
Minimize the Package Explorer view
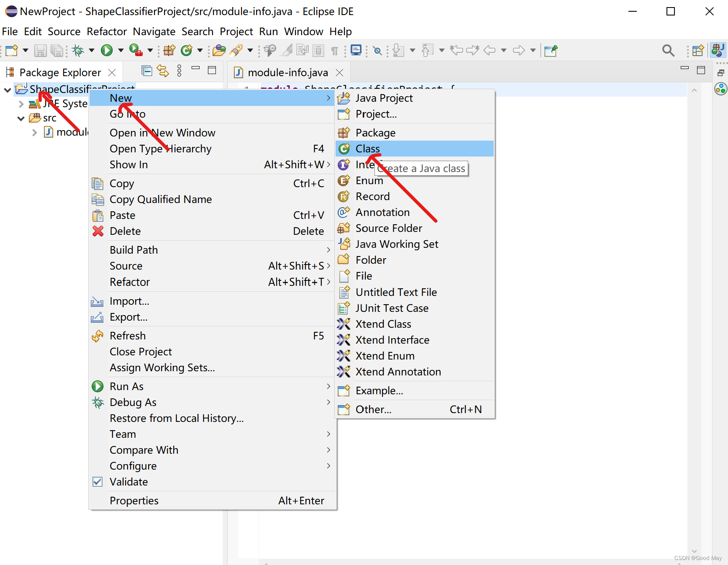195,68
